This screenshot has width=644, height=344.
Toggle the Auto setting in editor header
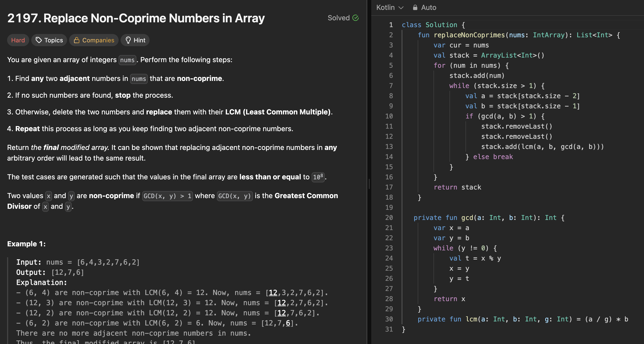point(428,8)
